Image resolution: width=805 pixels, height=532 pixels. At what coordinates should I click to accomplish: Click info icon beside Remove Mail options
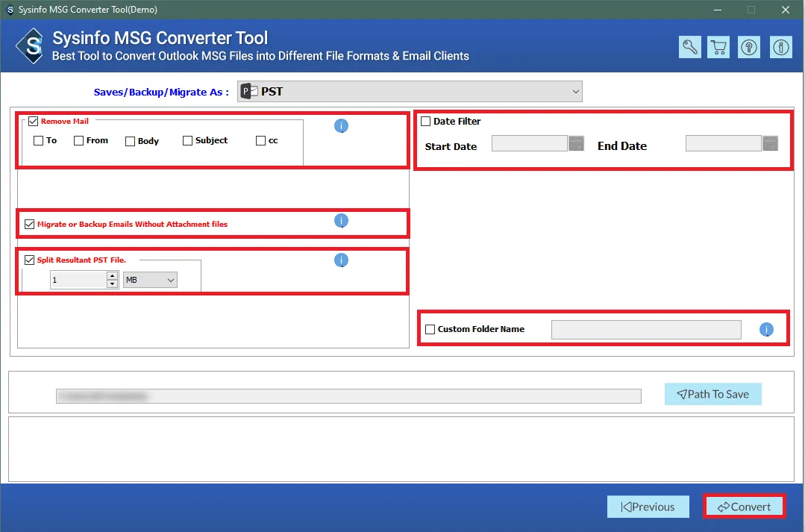pos(341,126)
